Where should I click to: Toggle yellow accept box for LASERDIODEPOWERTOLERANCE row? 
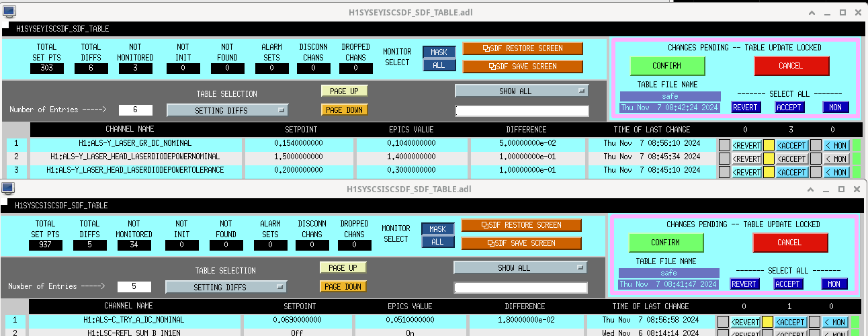[x=769, y=172]
